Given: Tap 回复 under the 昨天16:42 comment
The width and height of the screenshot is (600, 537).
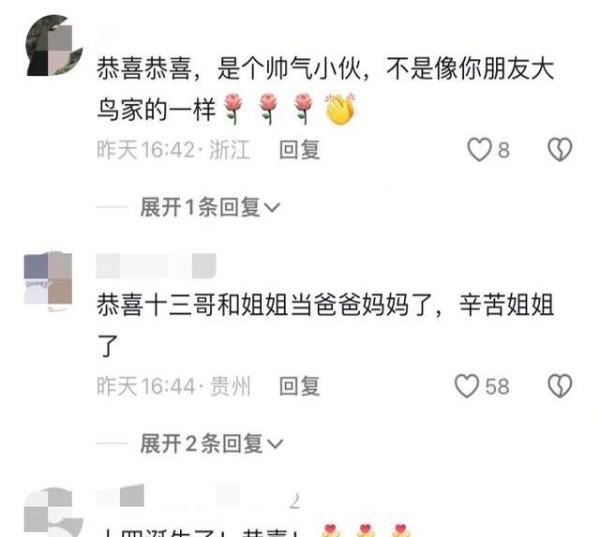Looking at the screenshot, I should pos(299,149).
